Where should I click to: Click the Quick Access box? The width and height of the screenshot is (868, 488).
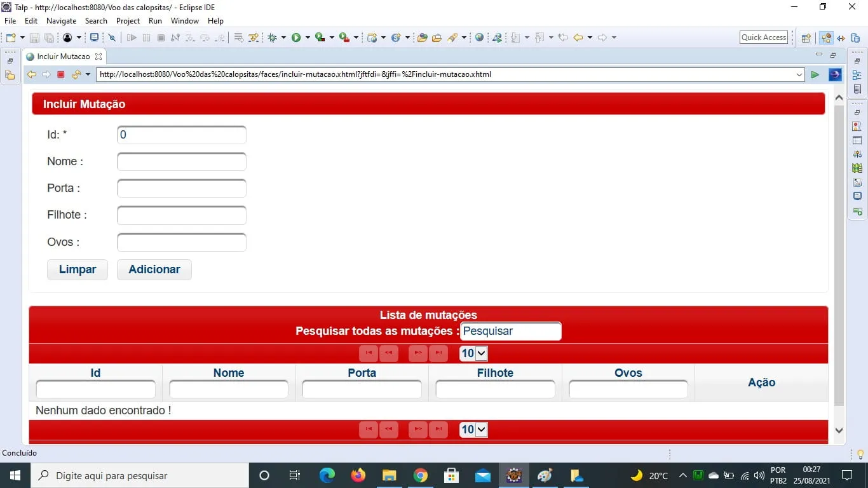point(764,37)
